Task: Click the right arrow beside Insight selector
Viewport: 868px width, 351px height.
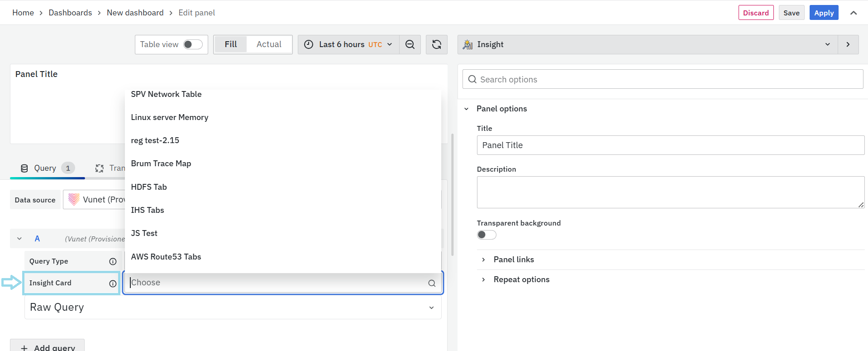Action: tap(848, 44)
